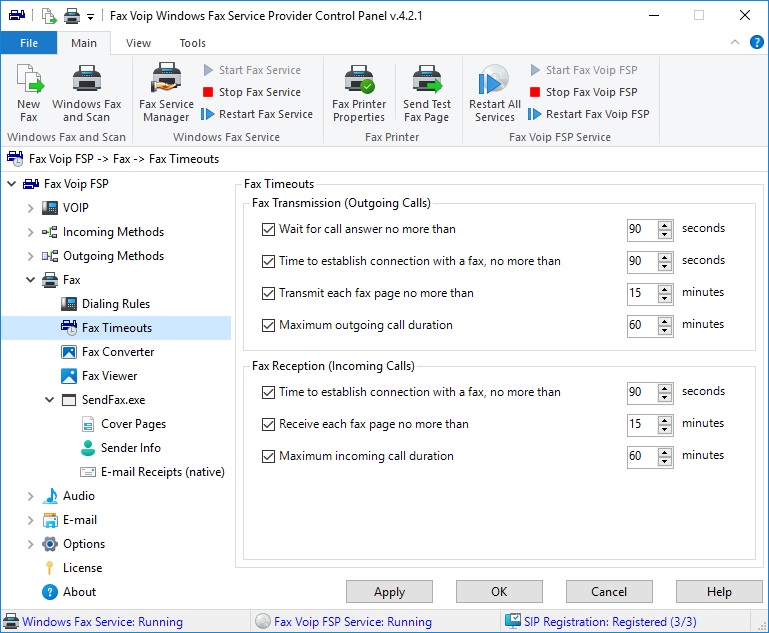Toggle outgoing Time to establish connection checkbox
Screen dimensions: 769x633
point(268,261)
